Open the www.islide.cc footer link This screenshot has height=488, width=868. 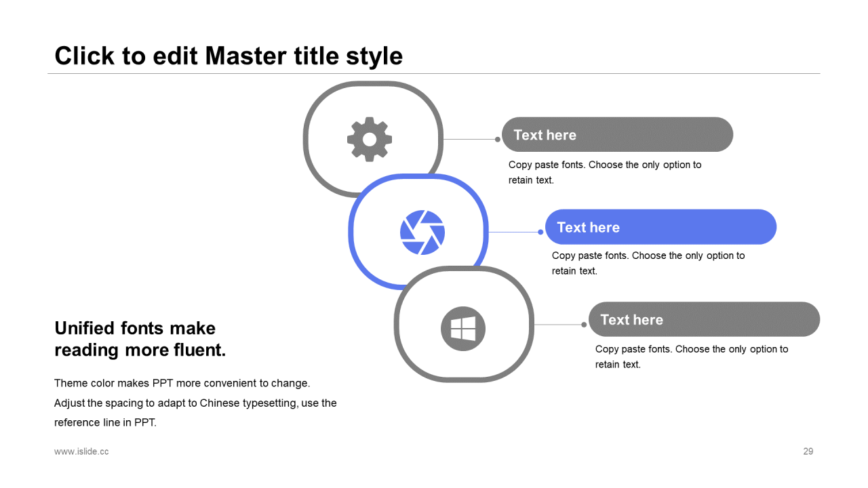point(81,451)
